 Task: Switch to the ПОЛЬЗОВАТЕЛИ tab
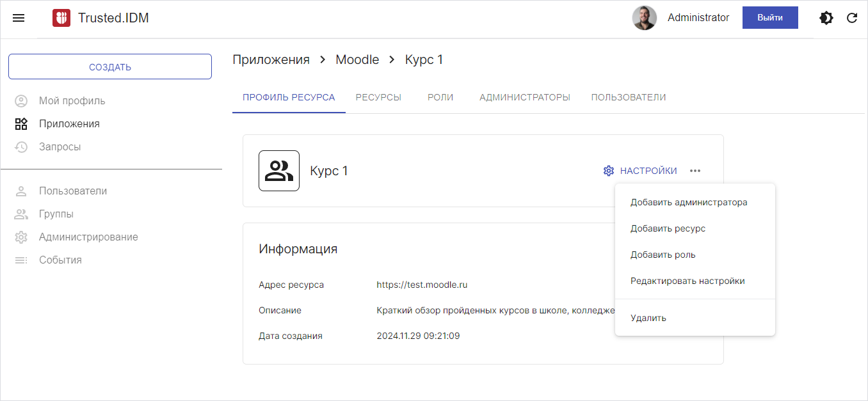click(x=629, y=98)
